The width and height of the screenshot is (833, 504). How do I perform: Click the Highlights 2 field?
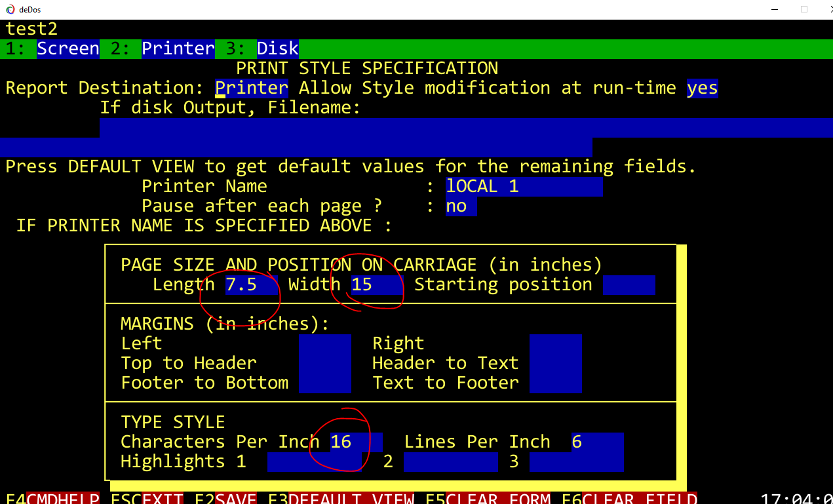pyautogui.click(x=451, y=462)
